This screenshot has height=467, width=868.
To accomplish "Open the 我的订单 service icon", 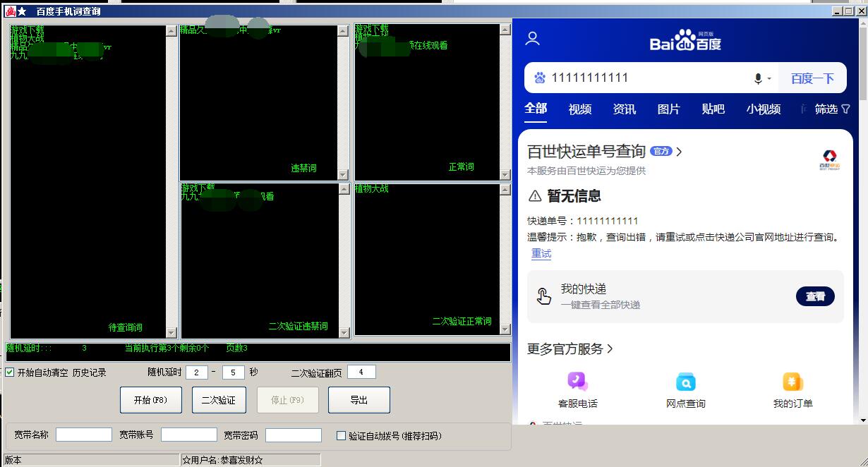I will pyautogui.click(x=792, y=382).
